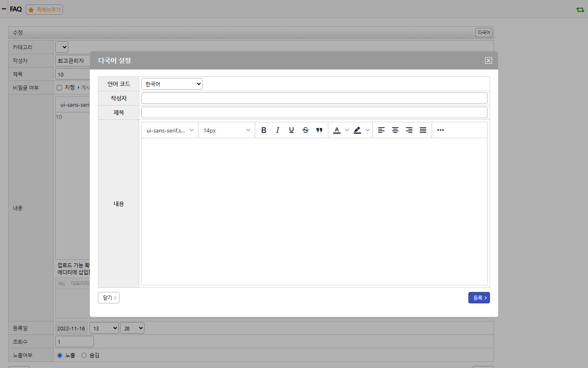Click the underline icon
588x368 pixels.
(x=292, y=130)
